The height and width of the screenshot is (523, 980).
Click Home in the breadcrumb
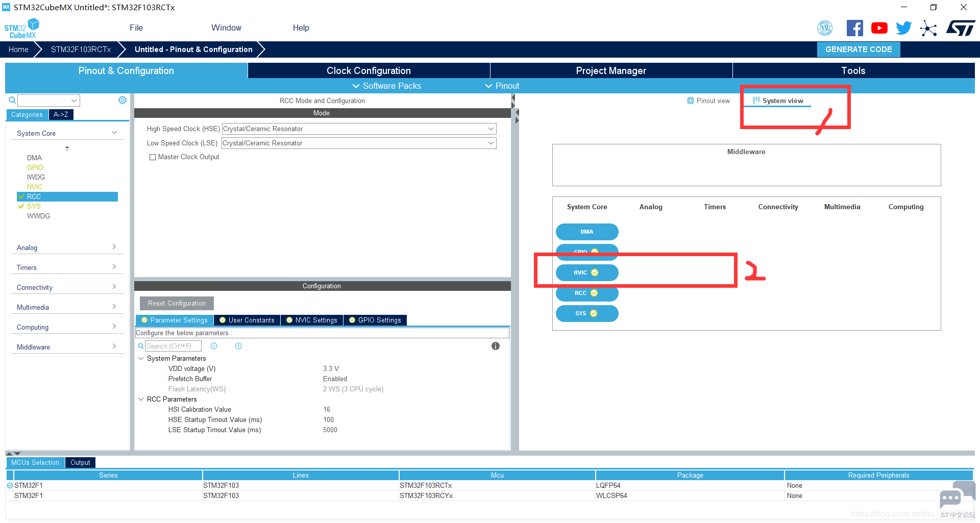(18, 49)
